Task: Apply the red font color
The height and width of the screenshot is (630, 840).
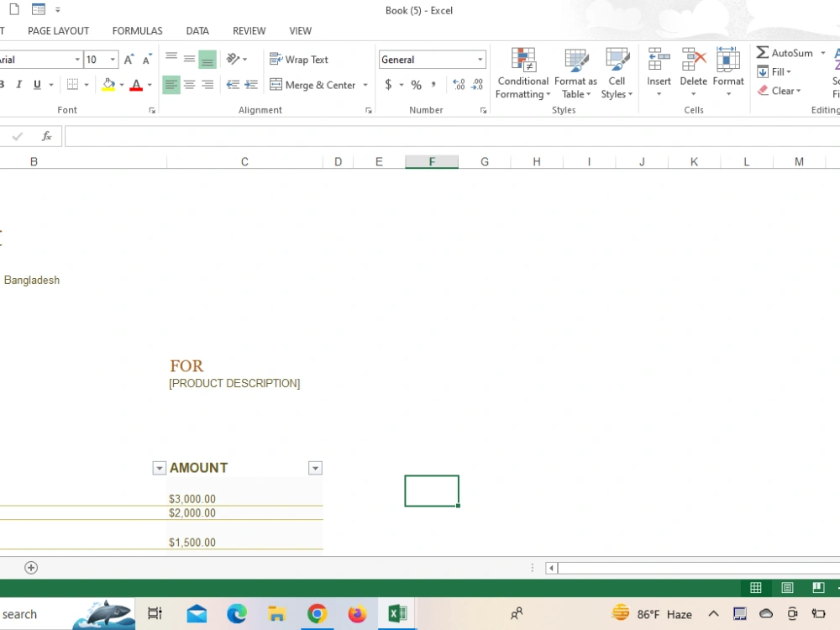Action: [x=136, y=85]
